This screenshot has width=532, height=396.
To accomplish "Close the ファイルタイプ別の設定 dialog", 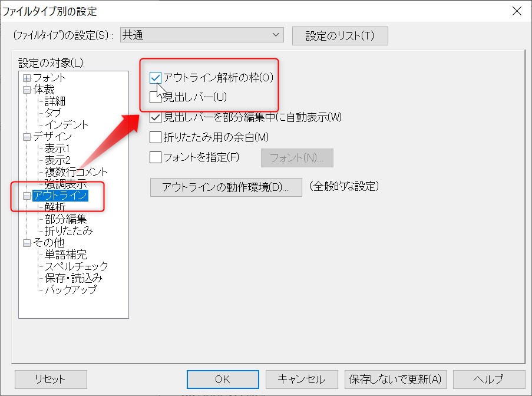I will 517,11.
